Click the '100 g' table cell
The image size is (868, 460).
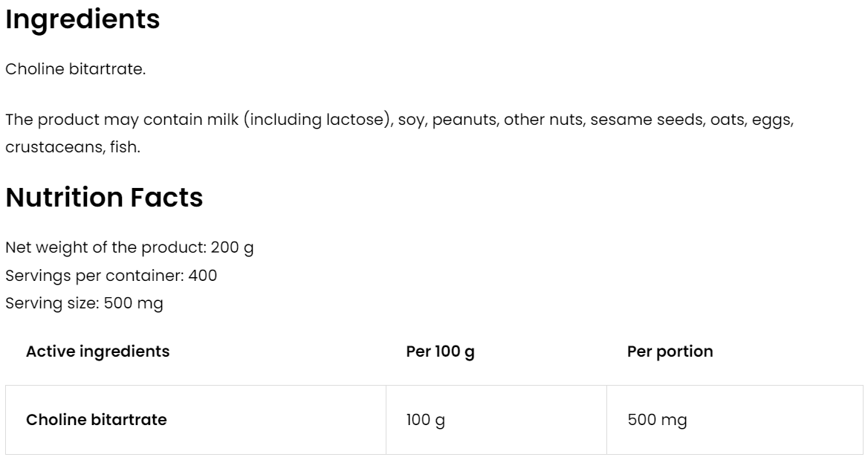(x=426, y=420)
